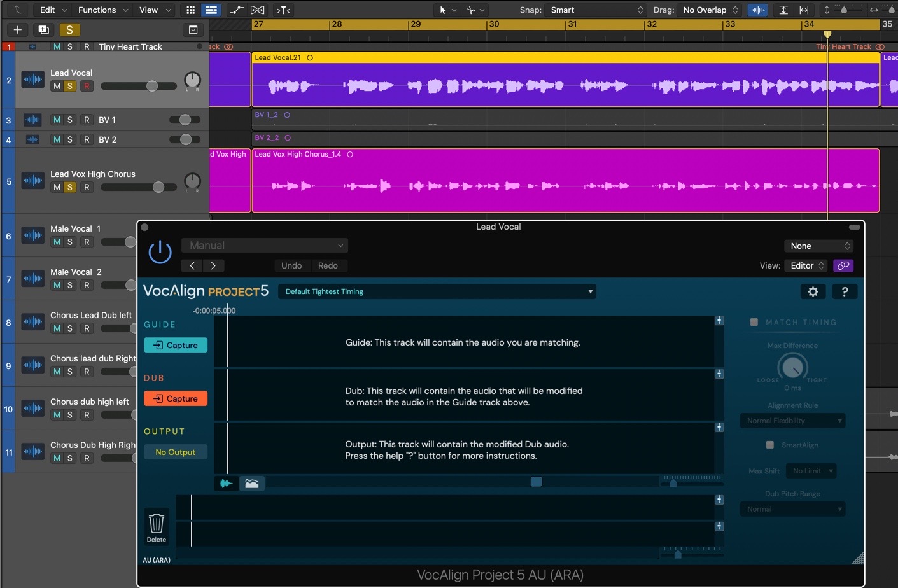Open the Edit menu
The width and height of the screenshot is (898, 588).
53,10
